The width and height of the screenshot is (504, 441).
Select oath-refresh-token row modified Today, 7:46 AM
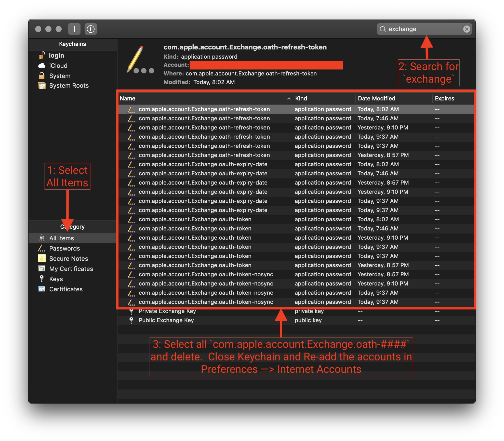296,118
